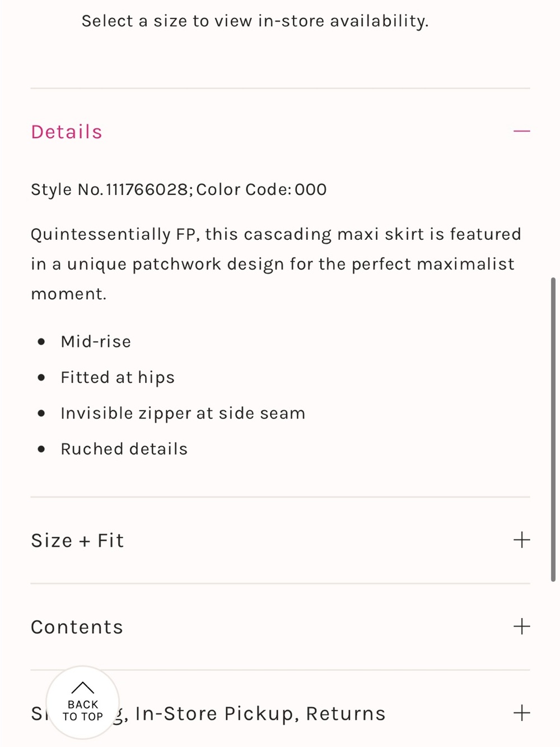560x747 pixels.
Task: Click the vertical scrollbar thumb
Action: [553, 429]
